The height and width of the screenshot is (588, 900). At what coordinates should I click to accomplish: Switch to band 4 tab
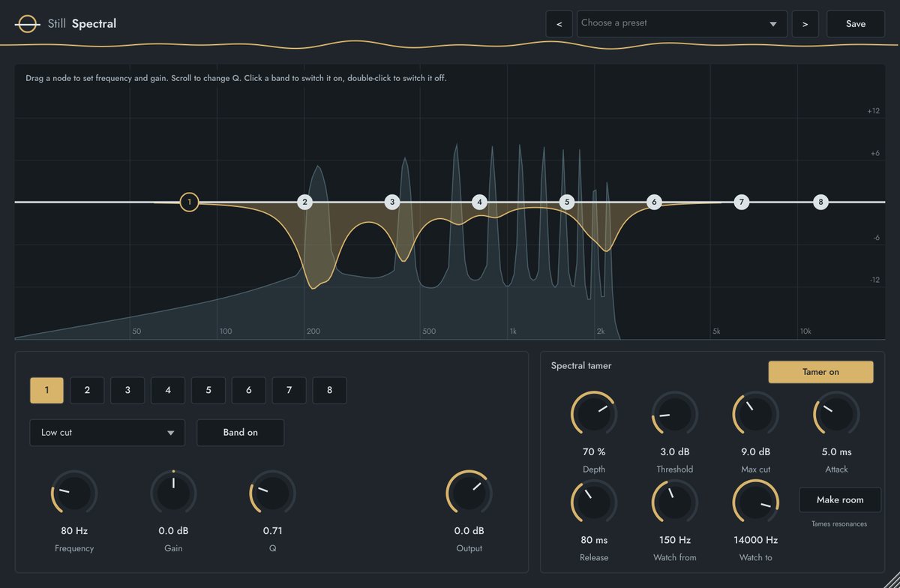(168, 390)
